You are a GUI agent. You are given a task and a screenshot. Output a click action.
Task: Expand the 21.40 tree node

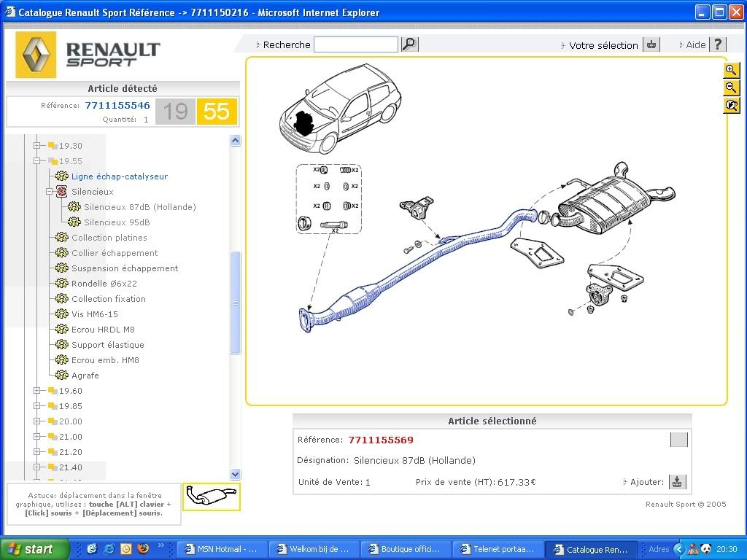point(36,467)
